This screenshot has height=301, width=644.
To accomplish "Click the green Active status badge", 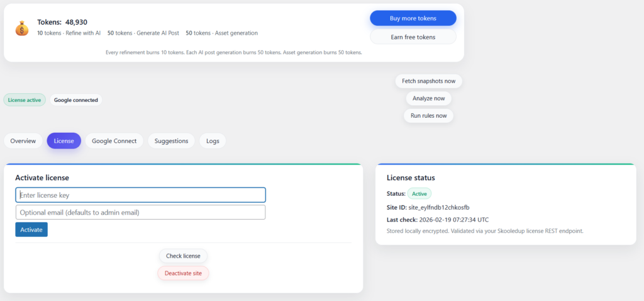I will [x=419, y=194].
